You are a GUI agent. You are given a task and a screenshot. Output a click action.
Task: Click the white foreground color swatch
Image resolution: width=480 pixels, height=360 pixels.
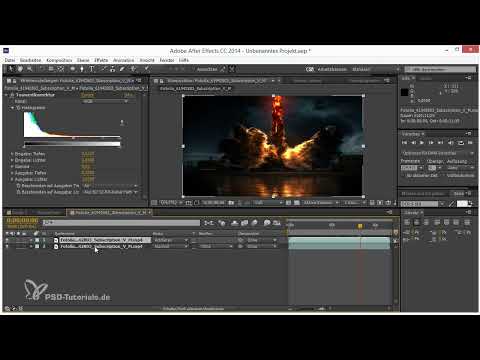point(462,204)
